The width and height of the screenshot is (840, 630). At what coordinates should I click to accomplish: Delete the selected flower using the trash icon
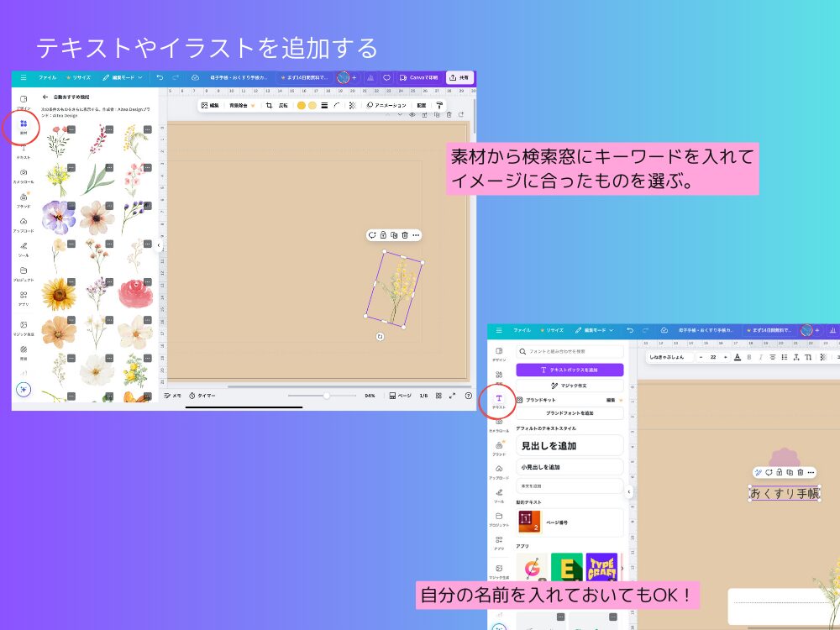[405, 235]
